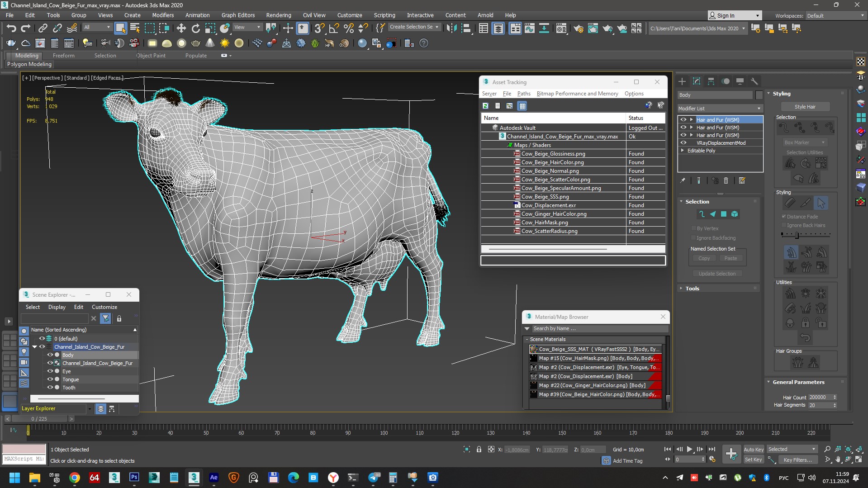
Task: Collapse the Selection rollout
Action: click(x=681, y=202)
